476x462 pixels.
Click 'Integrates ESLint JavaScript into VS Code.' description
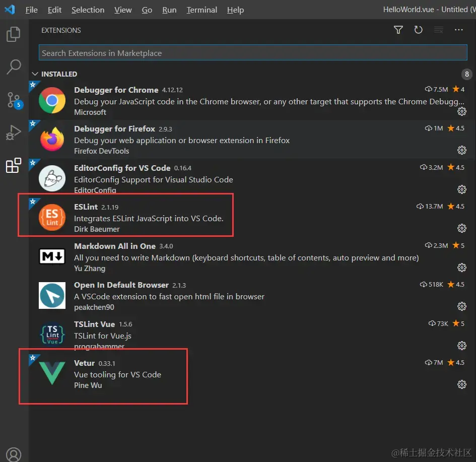pyautogui.click(x=149, y=219)
